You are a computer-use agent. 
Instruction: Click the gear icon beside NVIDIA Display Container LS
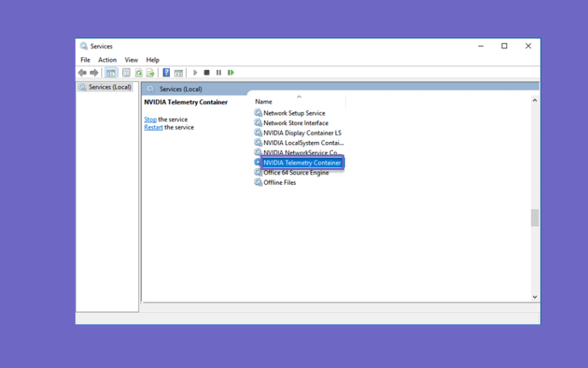click(x=258, y=132)
